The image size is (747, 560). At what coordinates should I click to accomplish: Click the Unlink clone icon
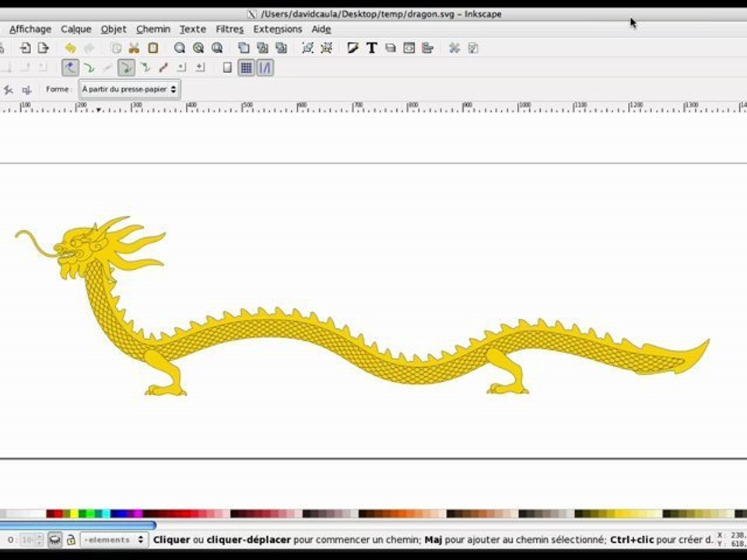pyautogui.click(x=281, y=47)
